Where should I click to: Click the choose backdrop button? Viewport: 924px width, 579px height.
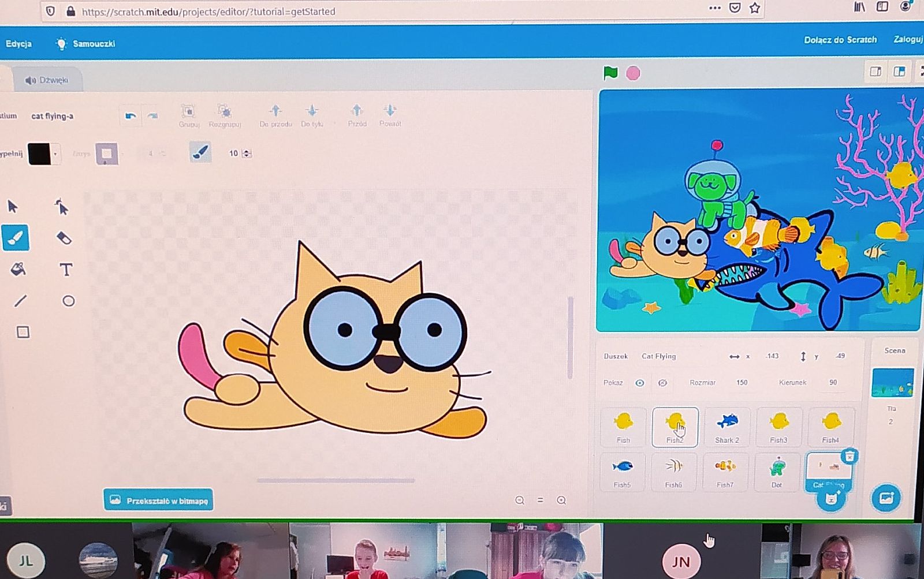886,498
